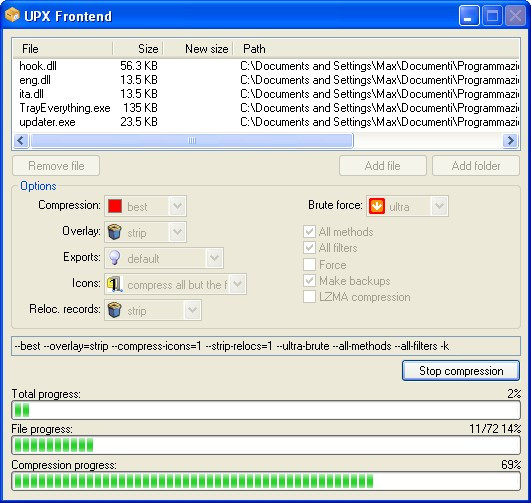Open the Icons dropdown arrow
Image resolution: width=531 pixels, height=503 pixels.
238,284
